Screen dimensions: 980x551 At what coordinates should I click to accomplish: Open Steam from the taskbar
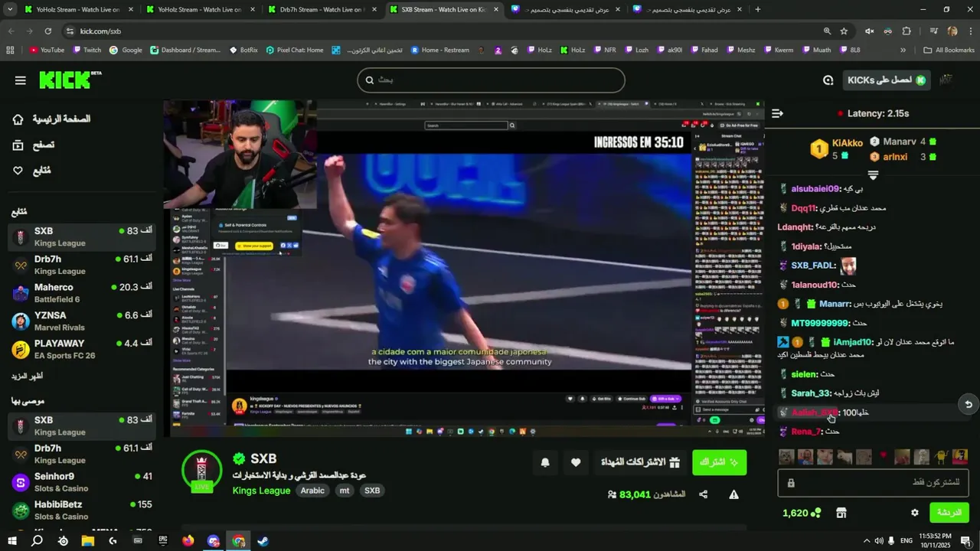coord(263,541)
